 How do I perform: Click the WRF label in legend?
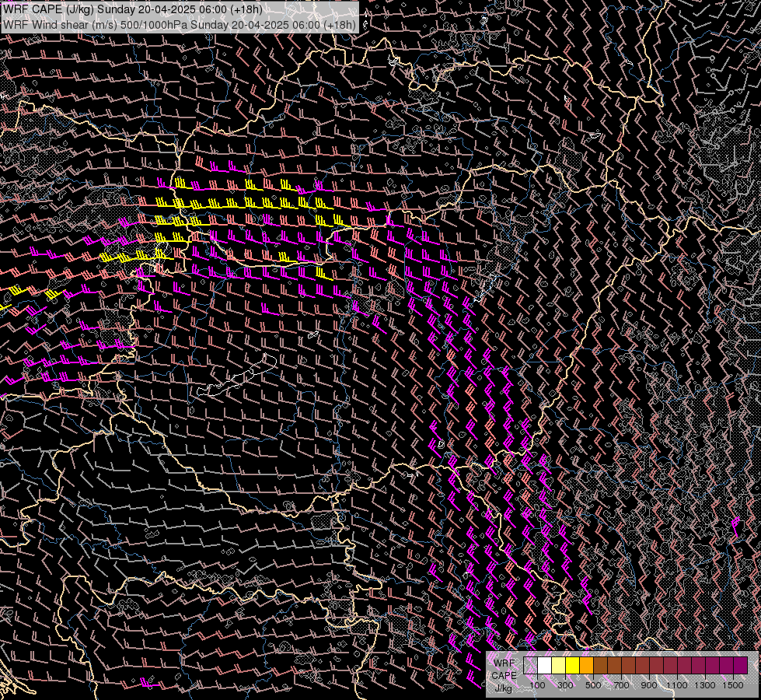tap(504, 663)
